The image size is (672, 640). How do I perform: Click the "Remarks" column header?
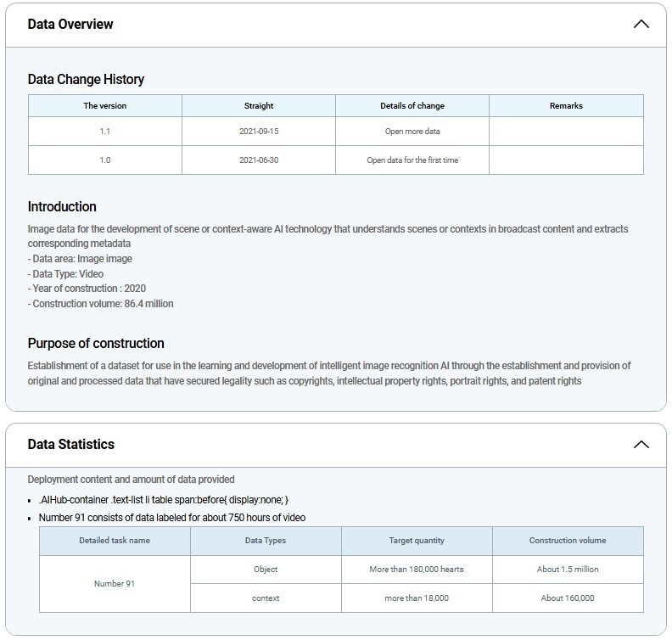click(566, 106)
